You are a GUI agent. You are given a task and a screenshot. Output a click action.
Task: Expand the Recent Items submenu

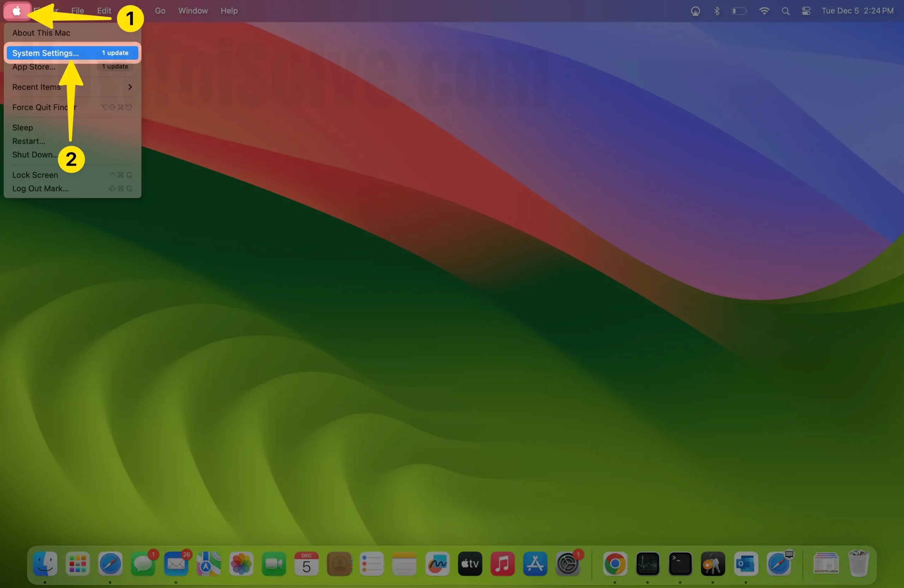pyautogui.click(x=72, y=87)
